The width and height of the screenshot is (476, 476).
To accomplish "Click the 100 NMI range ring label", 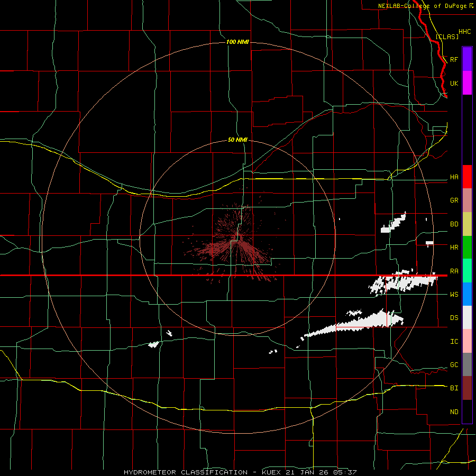I will click(x=237, y=42).
